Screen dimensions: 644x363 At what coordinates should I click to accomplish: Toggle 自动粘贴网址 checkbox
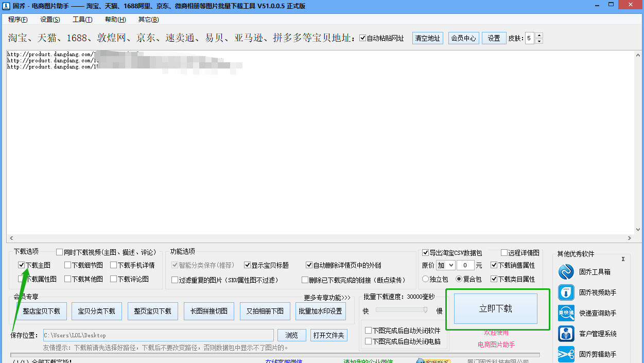(362, 38)
